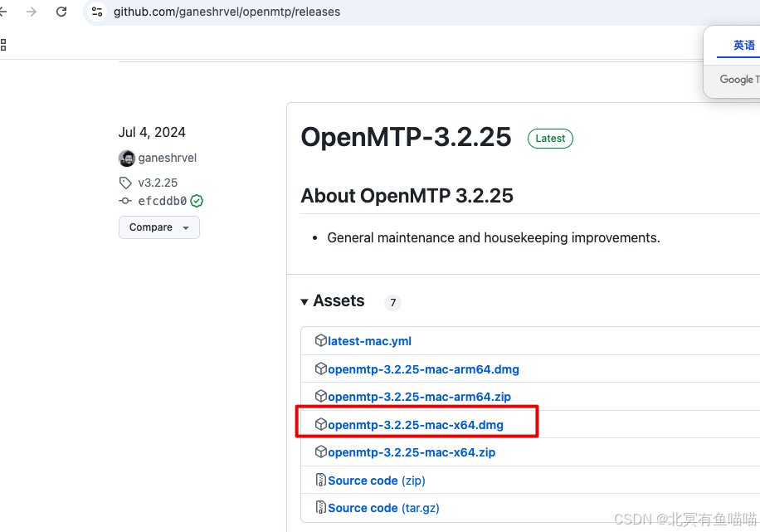Collapse the Assets section
The width and height of the screenshot is (760, 532).
click(x=333, y=301)
